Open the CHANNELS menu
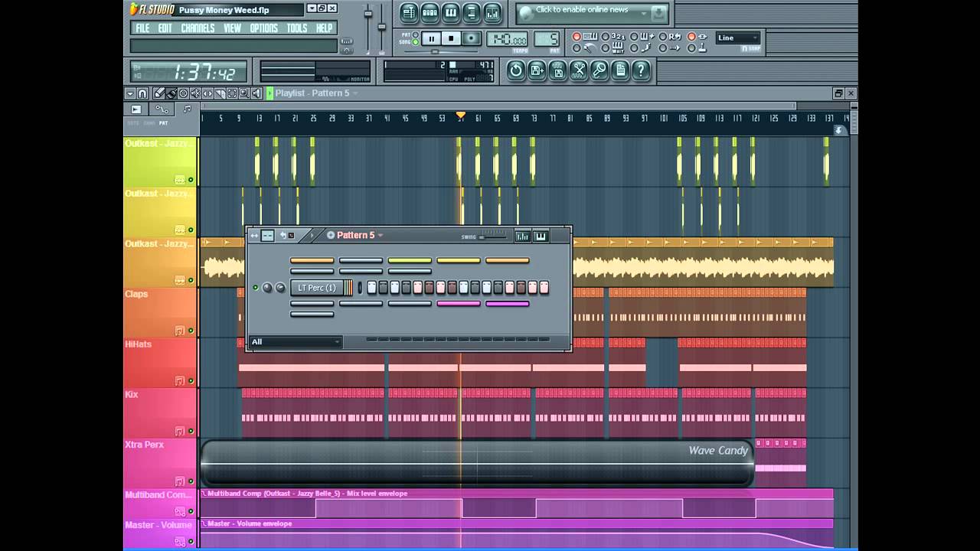980x551 pixels. [198, 28]
